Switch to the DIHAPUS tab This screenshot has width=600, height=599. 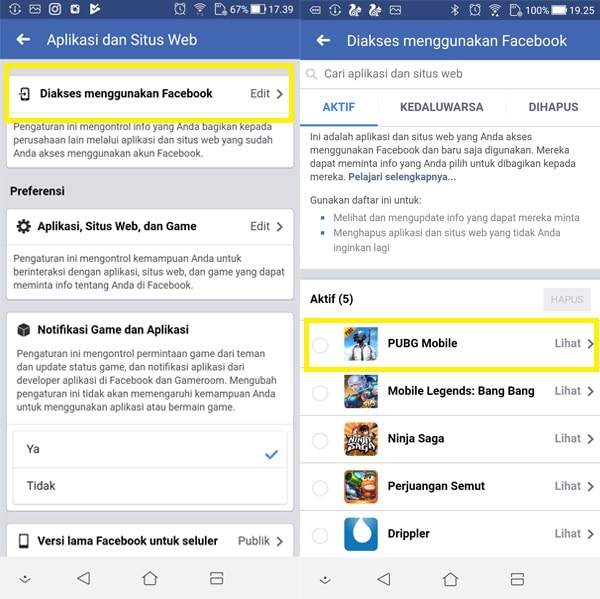click(553, 107)
